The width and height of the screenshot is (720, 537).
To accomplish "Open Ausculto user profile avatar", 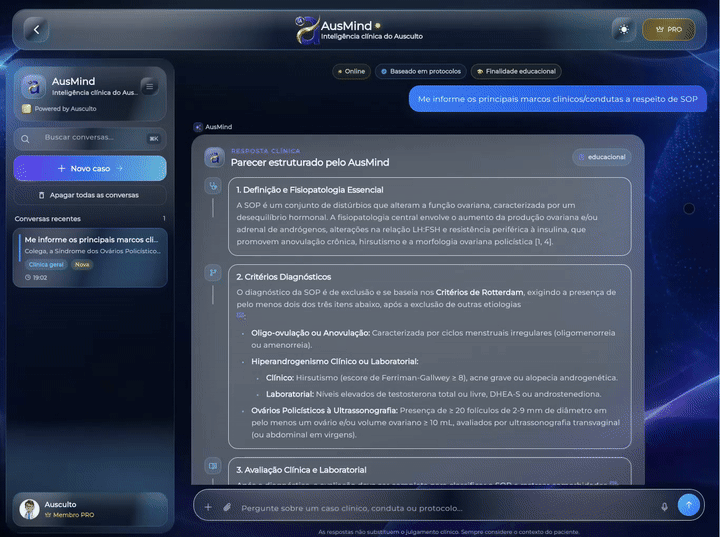I will (x=29, y=509).
